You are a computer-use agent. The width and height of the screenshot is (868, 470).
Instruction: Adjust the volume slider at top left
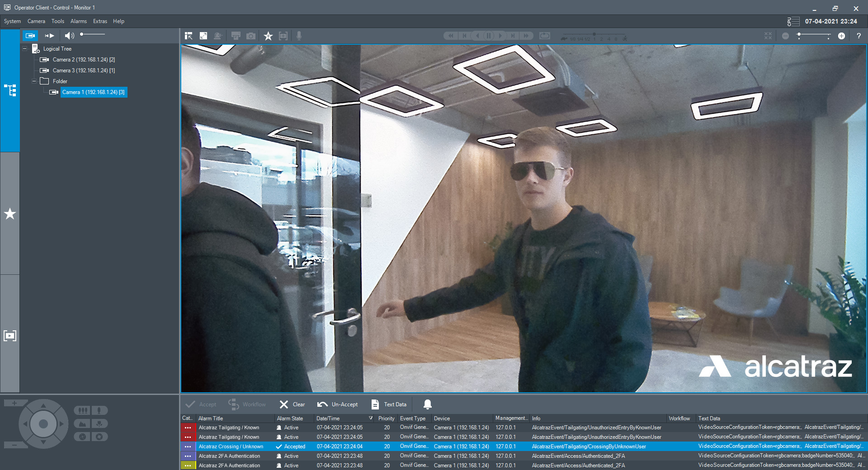93,34
